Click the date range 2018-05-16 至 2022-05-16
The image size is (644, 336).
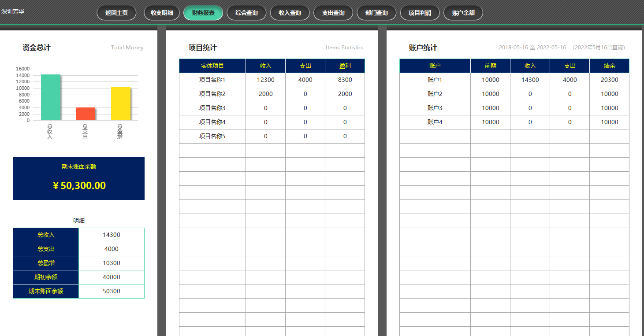pyautogui.click(x=532, y=48)
